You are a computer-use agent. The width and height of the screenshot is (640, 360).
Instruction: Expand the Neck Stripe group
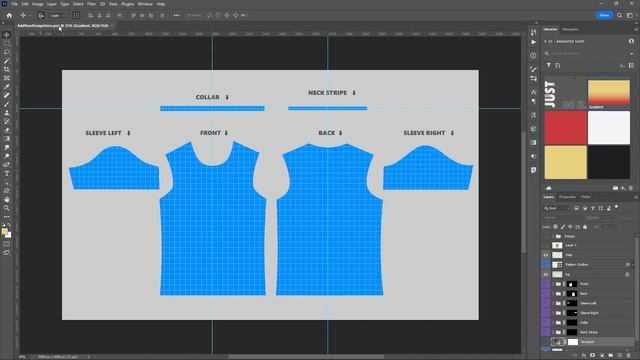(553, 332)
